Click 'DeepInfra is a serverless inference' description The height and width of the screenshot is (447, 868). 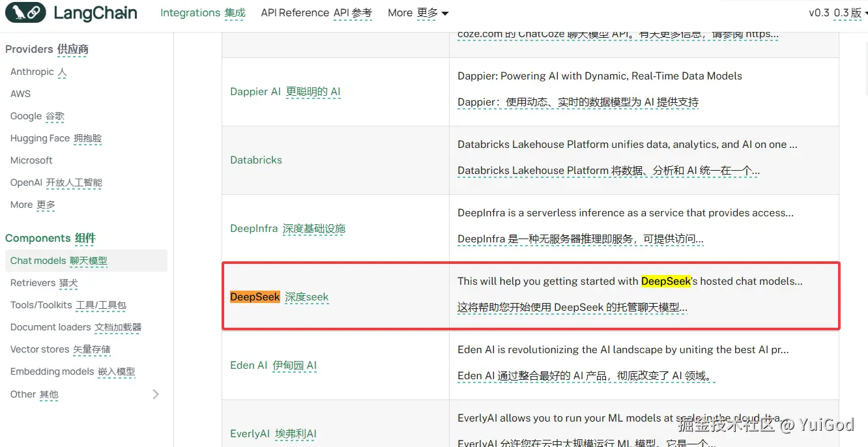pyautogui.click(x=626, y=213)
